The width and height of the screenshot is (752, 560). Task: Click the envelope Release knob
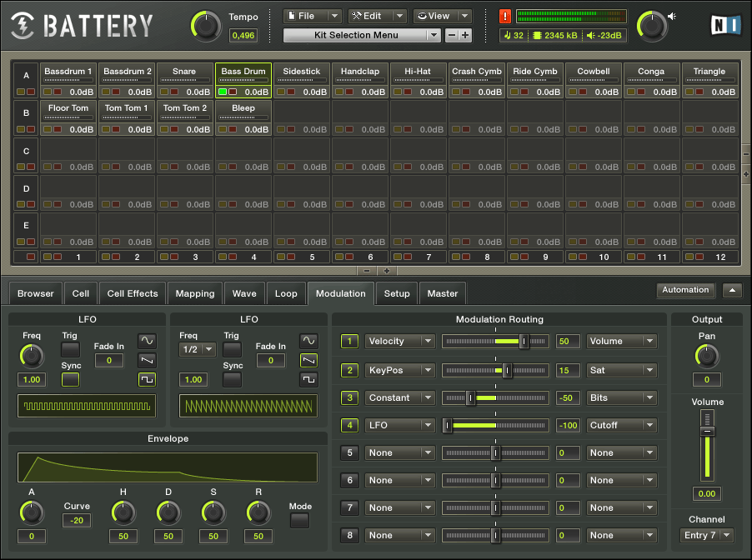pyautogui.click(x=258, y=512)
